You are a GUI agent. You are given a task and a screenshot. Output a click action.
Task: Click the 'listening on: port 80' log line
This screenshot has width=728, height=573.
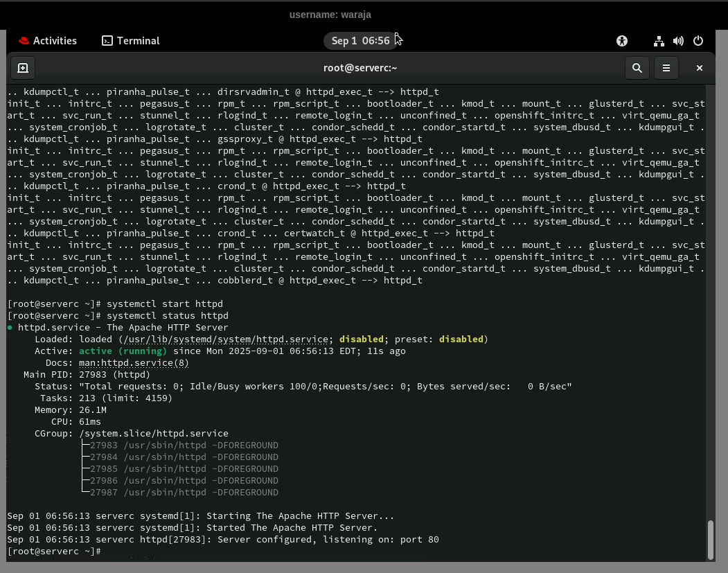(x=223, y=540)
